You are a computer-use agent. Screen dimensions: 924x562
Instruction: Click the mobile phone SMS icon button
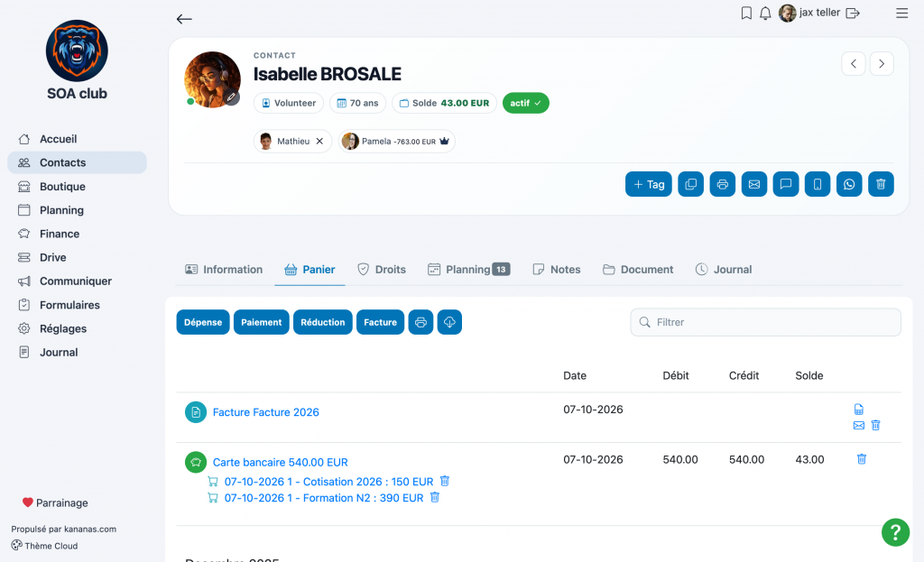tap(818, 184)
